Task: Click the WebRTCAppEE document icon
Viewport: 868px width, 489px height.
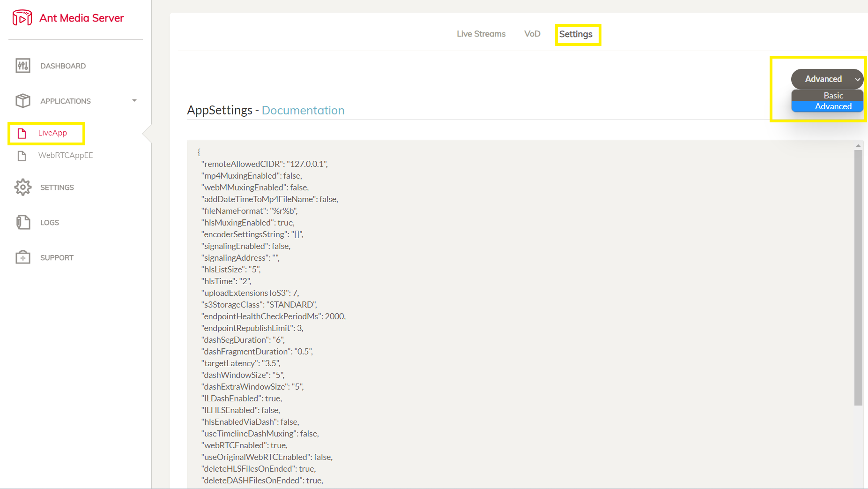Action: pyautogui.click(x=22, y=156)
